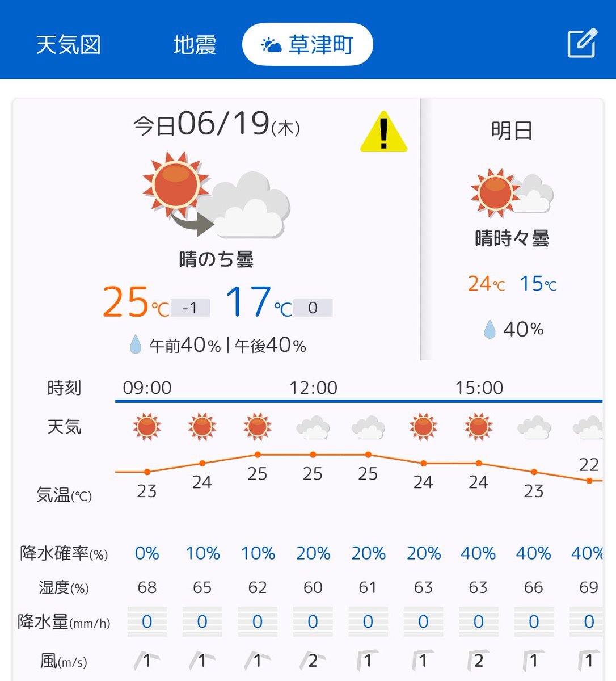Tap the cloud icon under 12:00
This screenshot has height=681, width=616.
[313, 427]
